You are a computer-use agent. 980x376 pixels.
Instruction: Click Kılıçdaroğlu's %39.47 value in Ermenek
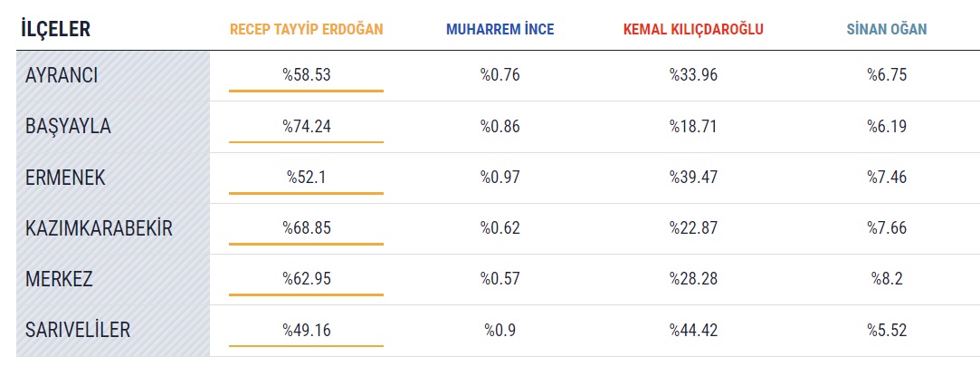(693, 178)
